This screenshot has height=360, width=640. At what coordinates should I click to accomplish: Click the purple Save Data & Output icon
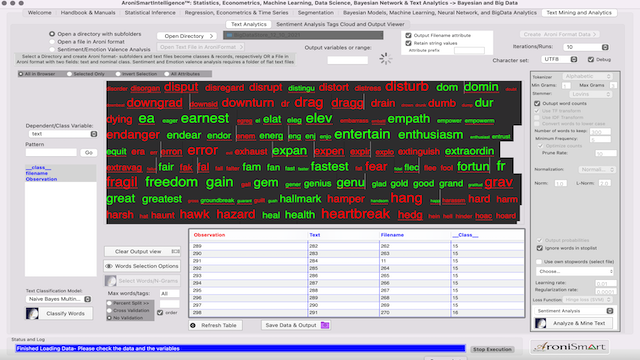[325, 325]
